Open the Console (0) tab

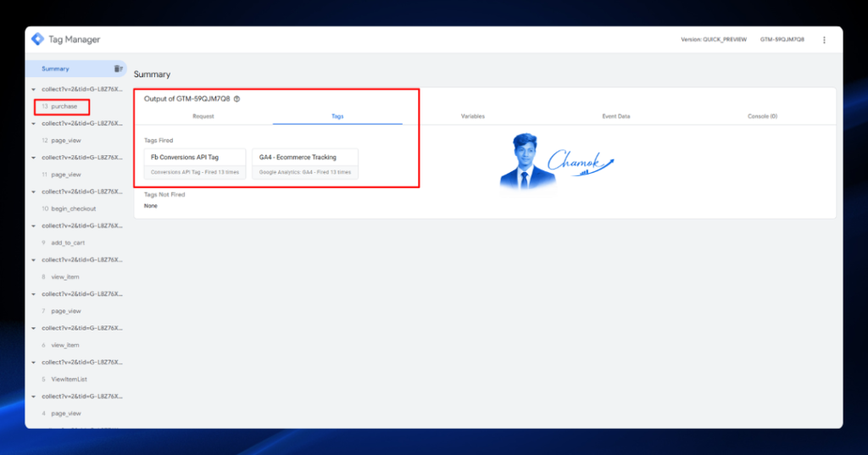(x=762, y=116)
